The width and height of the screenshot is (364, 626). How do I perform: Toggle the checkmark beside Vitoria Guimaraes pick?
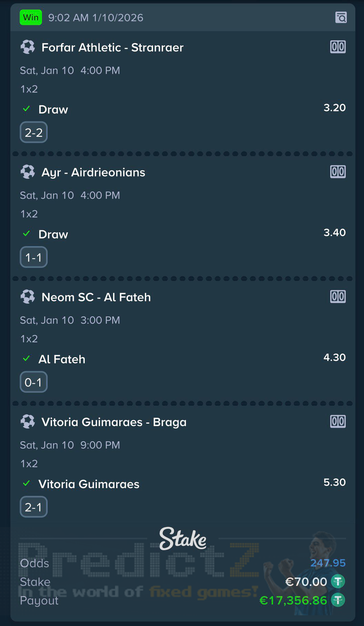coord(27,484)
